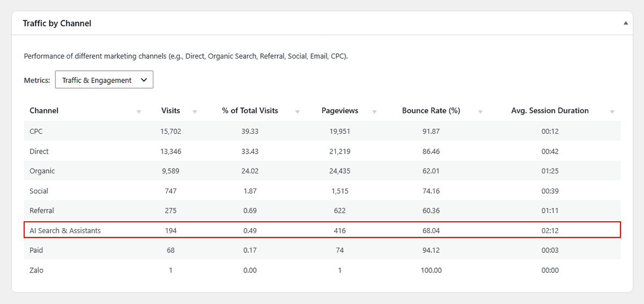The width and height of the screenshot is (644, 304).
Task: Click Referral bounce rate 60.36
Action: (x=431, y=211)
